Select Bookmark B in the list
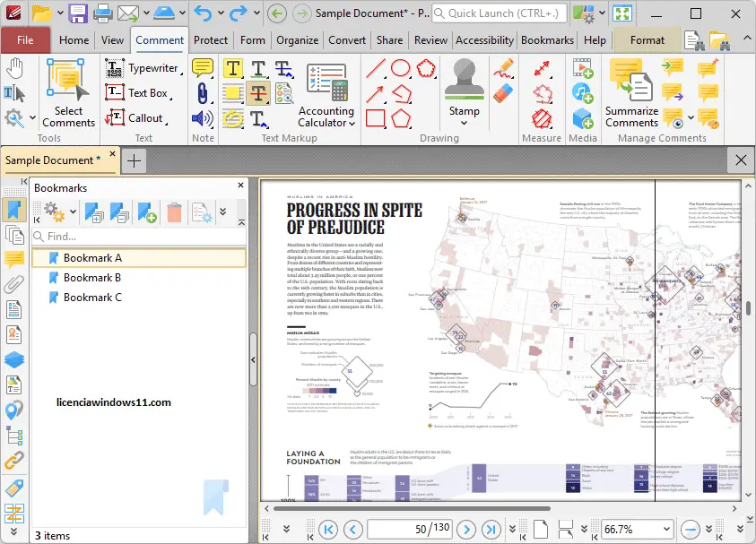The height and width of the screenshot is (544, 756). click(139, 278)
